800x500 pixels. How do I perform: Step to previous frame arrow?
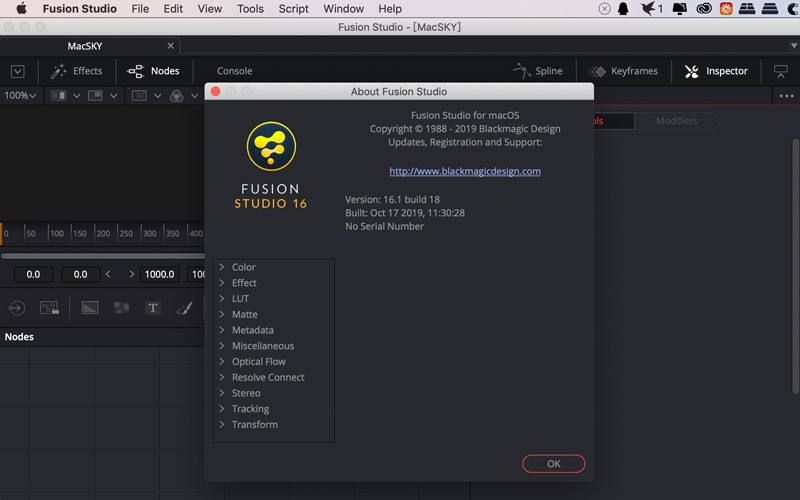pos(108,274)
